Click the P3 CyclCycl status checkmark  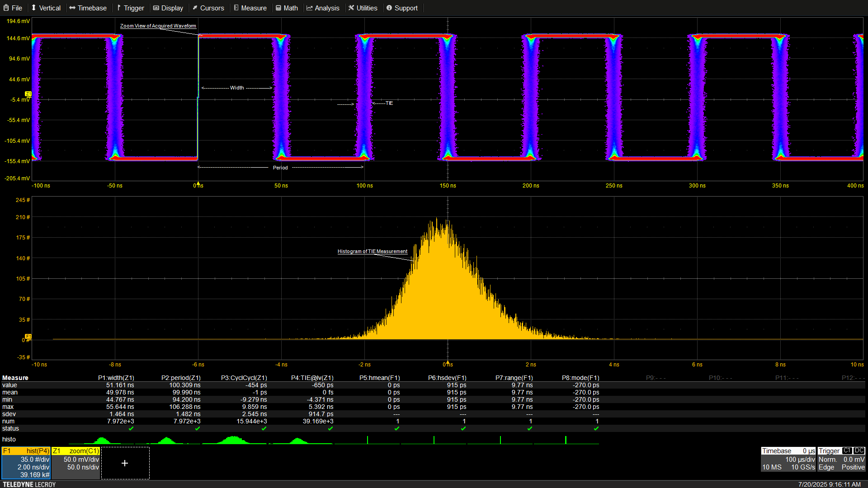(264, 428)
